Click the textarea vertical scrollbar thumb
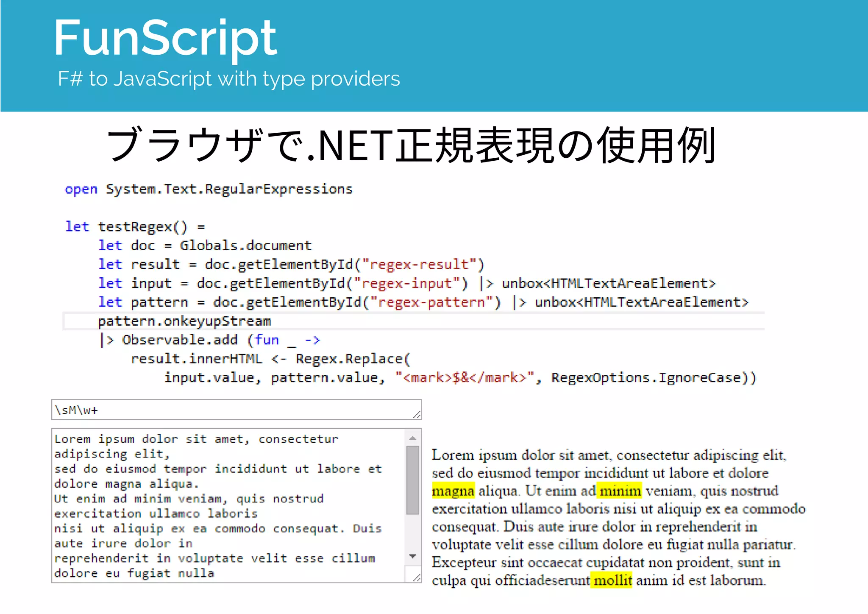This screenshot has width=868, height=614. click(413, 480)
